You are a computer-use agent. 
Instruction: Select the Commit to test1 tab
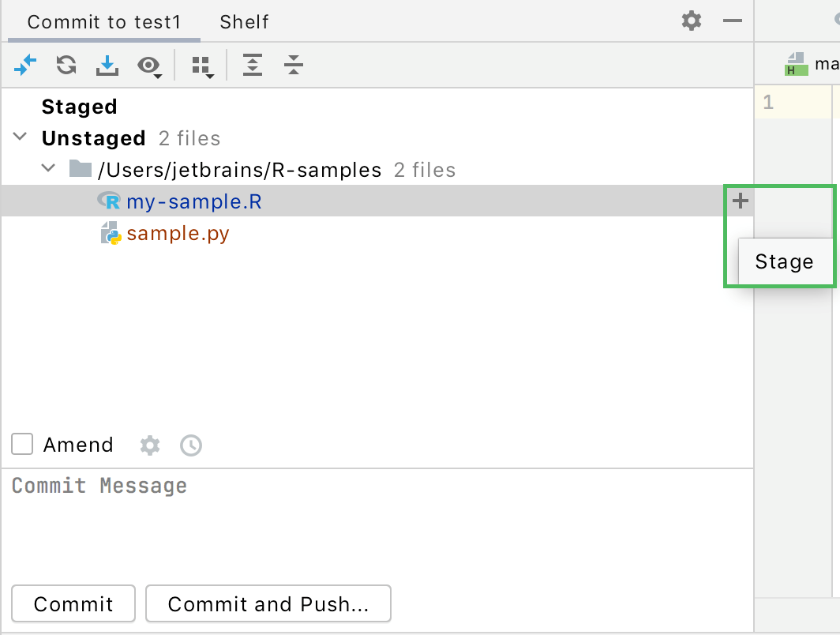point(103,21)
